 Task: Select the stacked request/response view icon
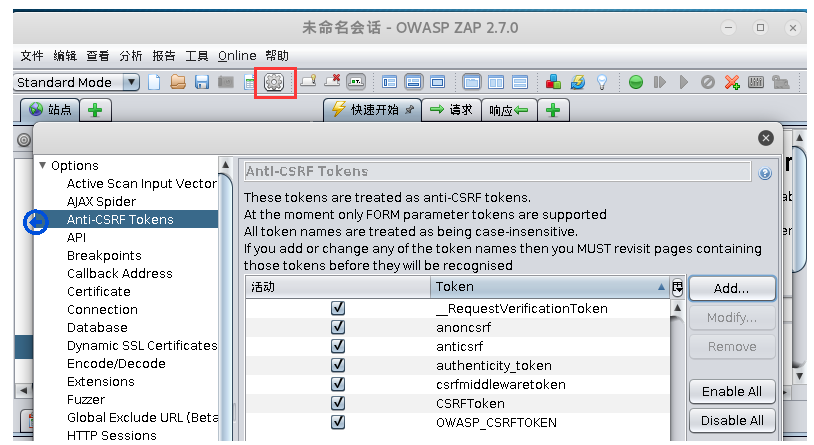pyautogui.click(x=520, y=82)
